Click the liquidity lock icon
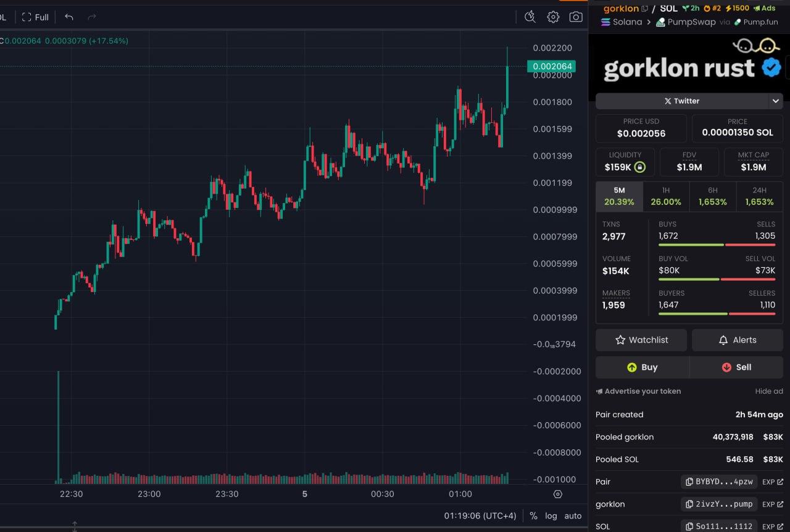This screenshot has width=790, height=532. point(639,167)
